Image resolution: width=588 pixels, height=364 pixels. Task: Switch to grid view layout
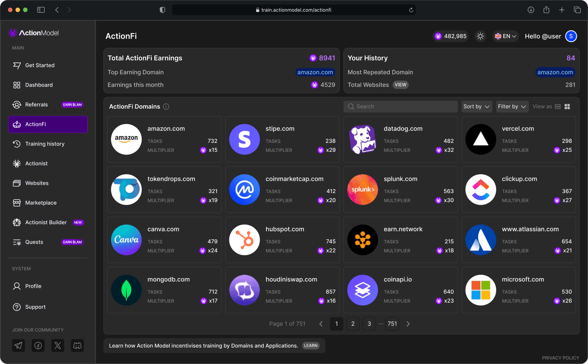click(567, 106)
